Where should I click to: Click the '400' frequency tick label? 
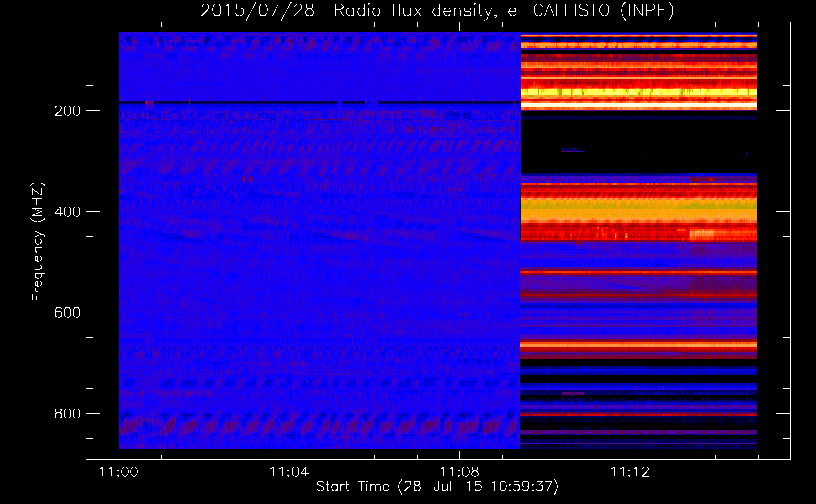(x=68, y=212)
